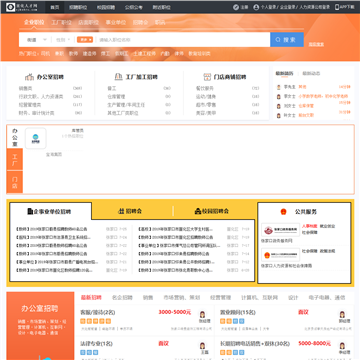Screen dimensions: 360x360
Task: Switch to the 最新招聘 job tab
Action: [91, 298]
